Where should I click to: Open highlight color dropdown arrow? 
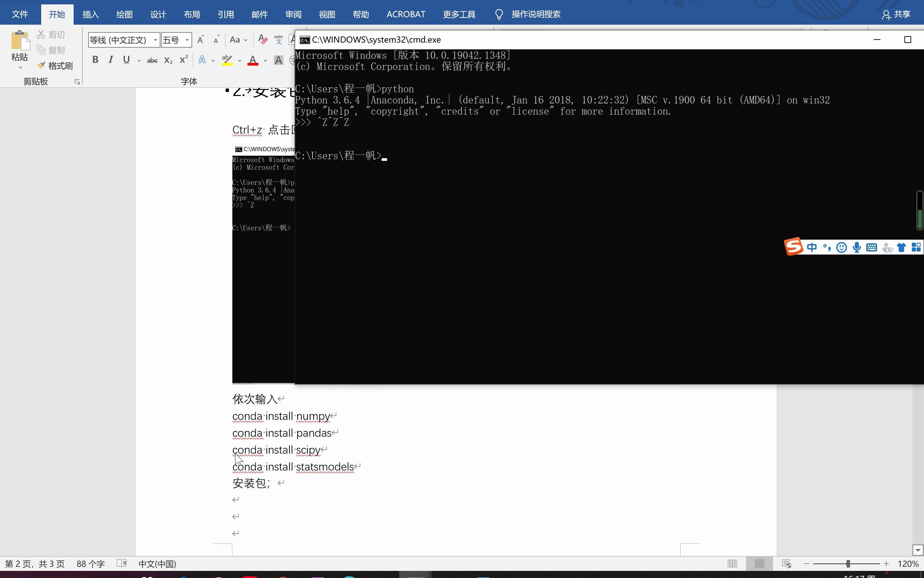click(240, 61)
